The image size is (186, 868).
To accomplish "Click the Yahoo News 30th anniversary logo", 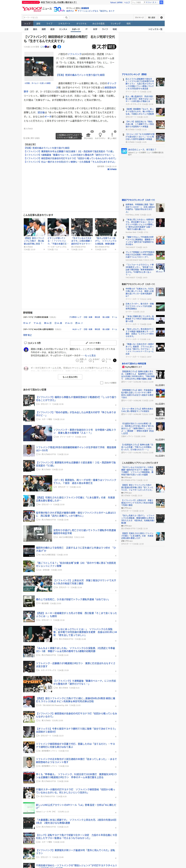I will point(59,9).
